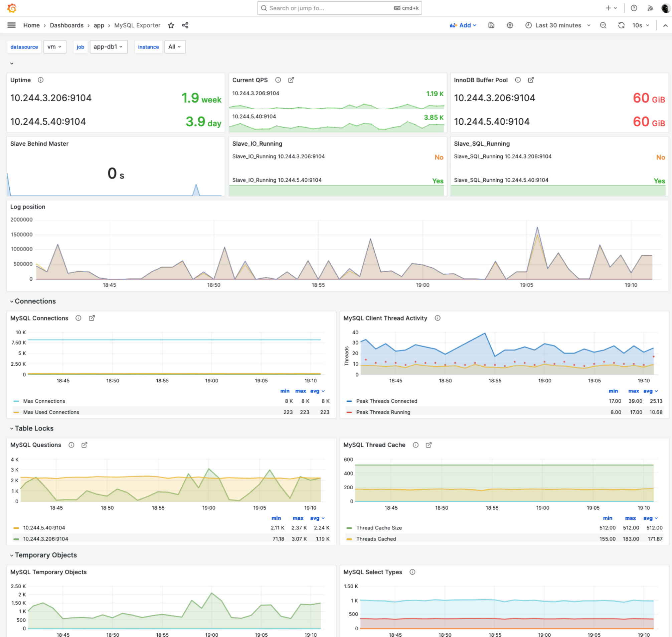Click the save dashboard icon

[x=491, y=25]
